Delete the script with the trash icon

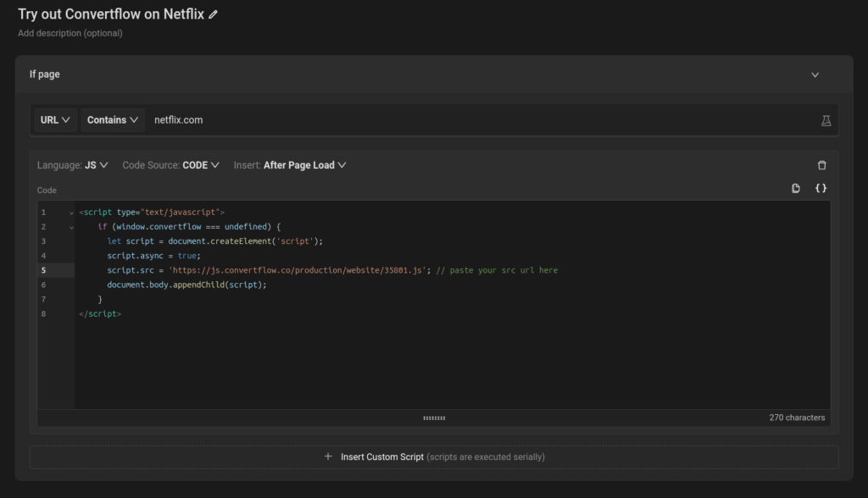822,165
